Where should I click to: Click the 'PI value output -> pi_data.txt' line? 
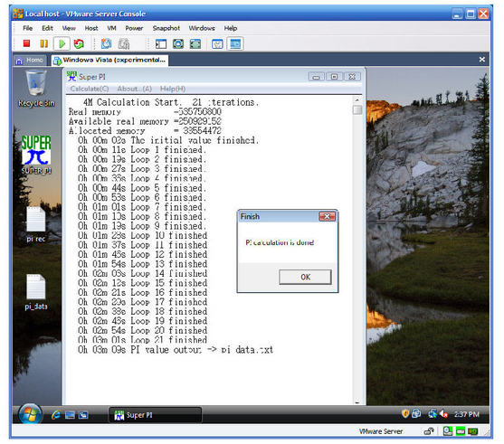176,350
